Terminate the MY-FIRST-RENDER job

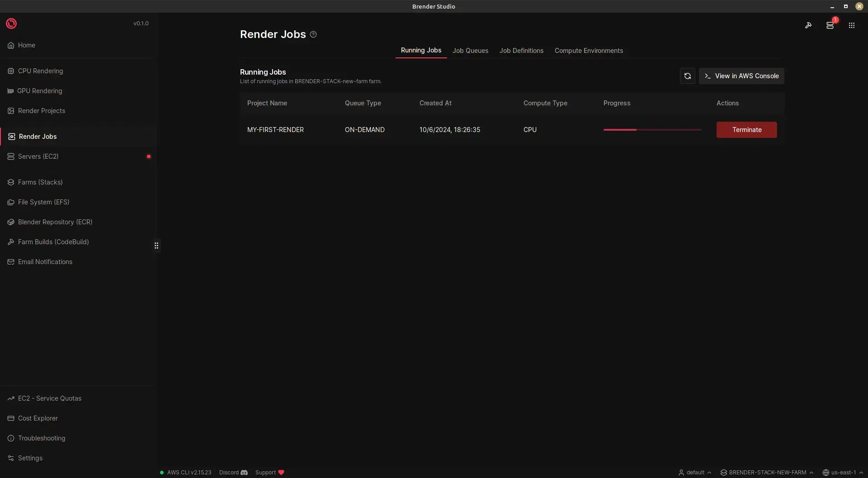click(746, 130)
